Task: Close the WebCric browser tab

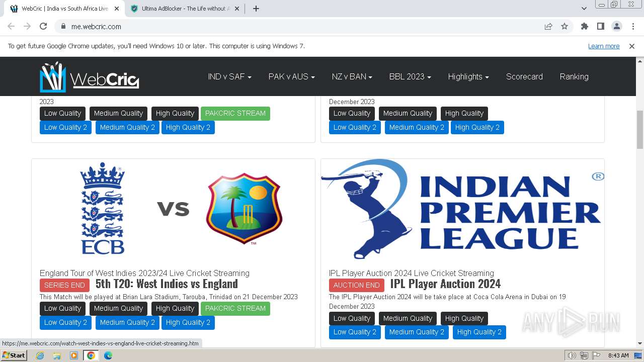Action: click(117, 9)
